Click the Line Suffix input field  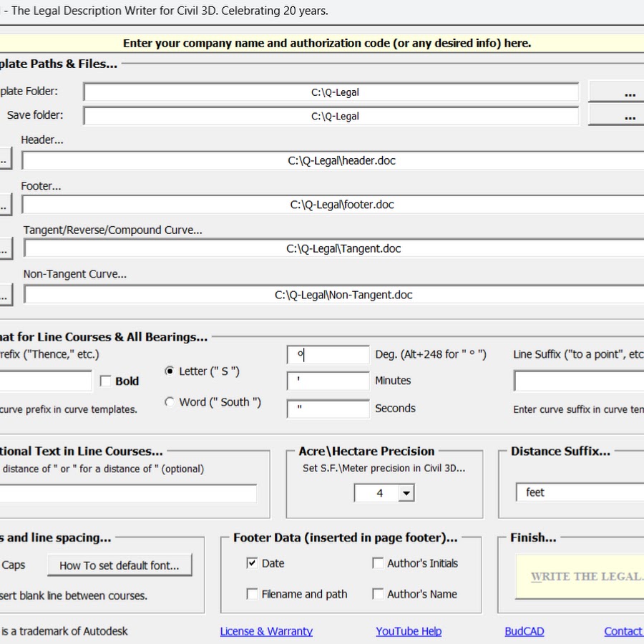[579, 381]
